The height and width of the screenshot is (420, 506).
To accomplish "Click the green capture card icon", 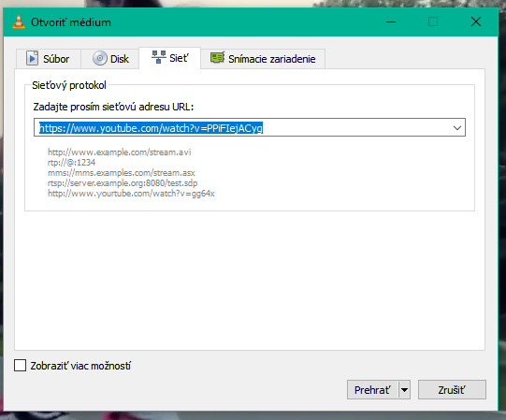I will (218, 58).
